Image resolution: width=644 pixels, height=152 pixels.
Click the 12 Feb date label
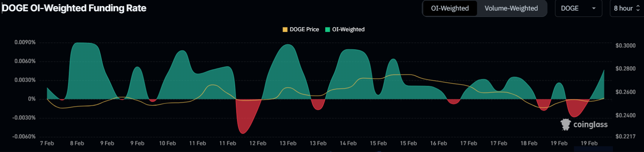click(258, 143)
